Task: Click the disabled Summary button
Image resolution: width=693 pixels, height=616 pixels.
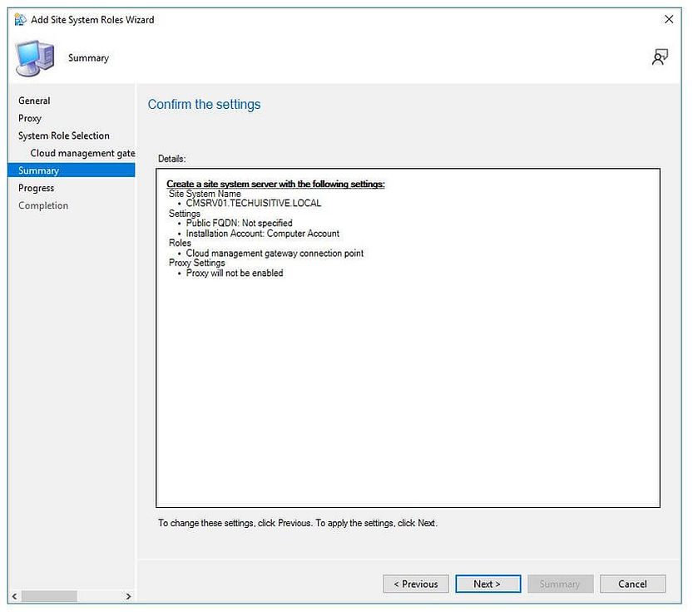Action: click(x=560, y=584)
